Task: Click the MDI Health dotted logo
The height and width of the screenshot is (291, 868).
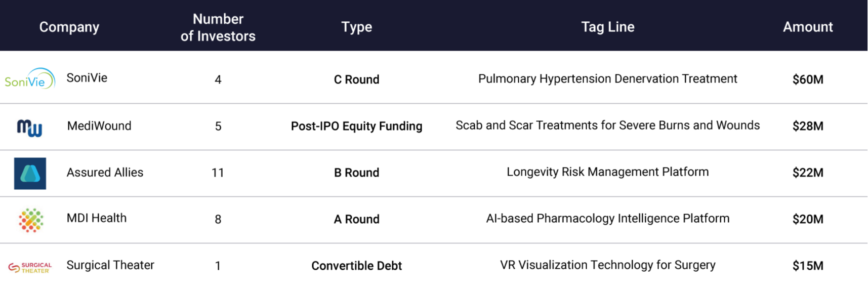Action: point(31,220)
